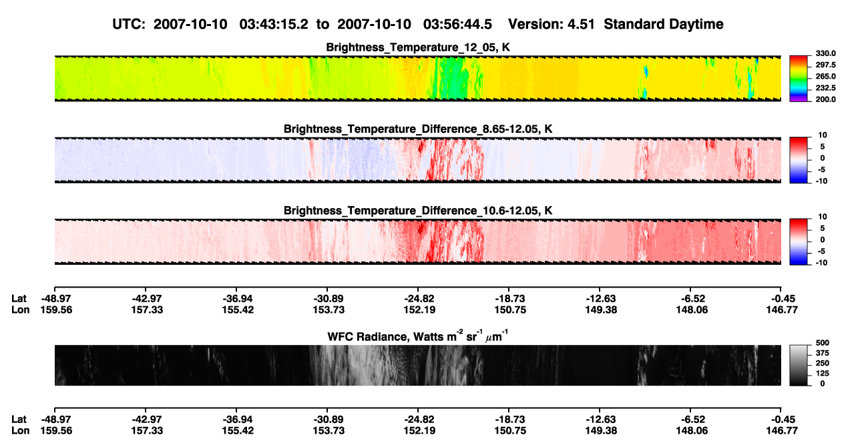Screen dimensions: 868x445
Task: Click upper axis latitude value -24.82
Action: pos(417,298)
